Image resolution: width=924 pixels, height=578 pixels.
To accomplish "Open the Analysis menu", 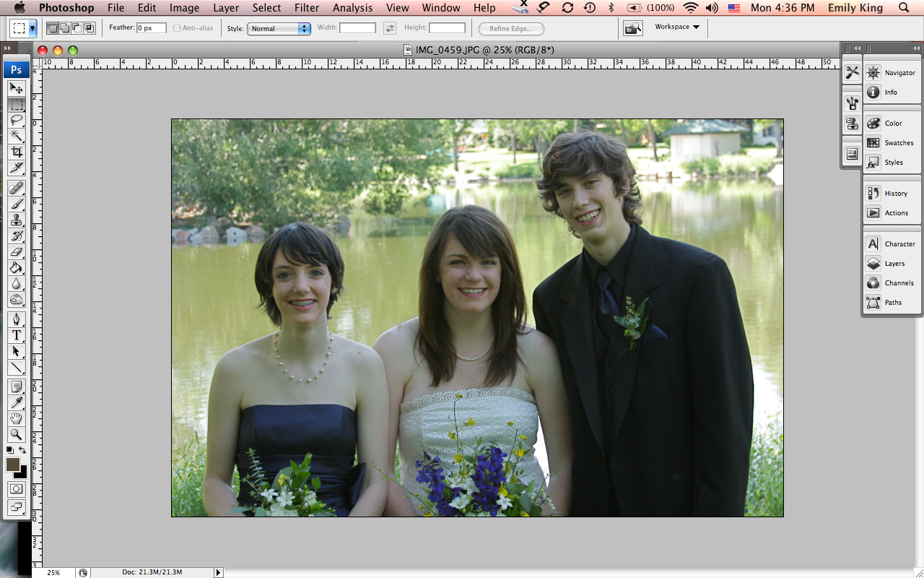I will [353, 8].
